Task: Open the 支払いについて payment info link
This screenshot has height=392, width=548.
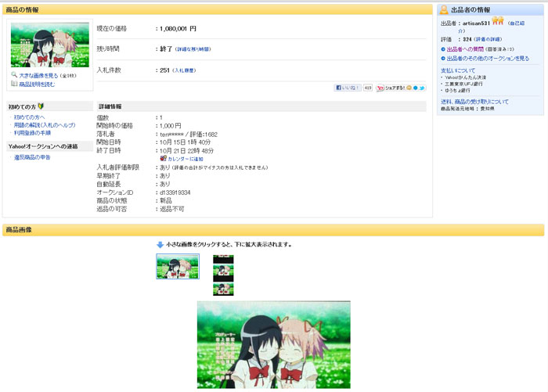Action: pos(460,70)
